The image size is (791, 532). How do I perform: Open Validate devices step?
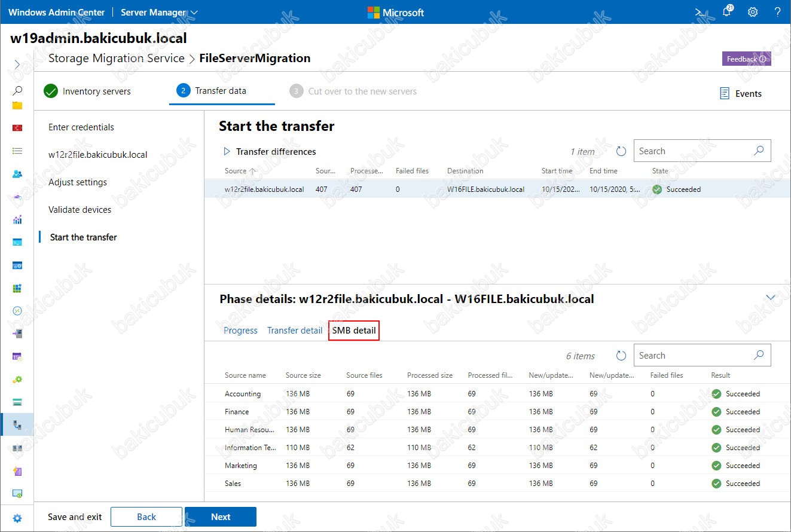click(x=80, y=210)
